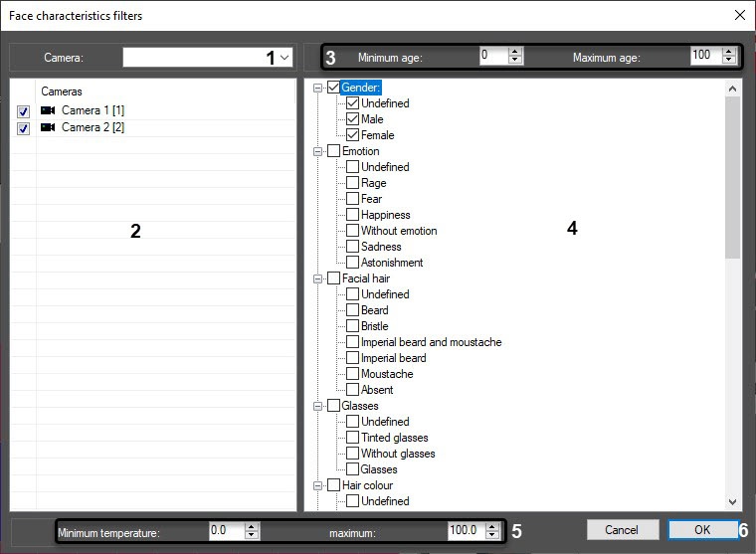Confirm filters with OK button

point(702,530)
